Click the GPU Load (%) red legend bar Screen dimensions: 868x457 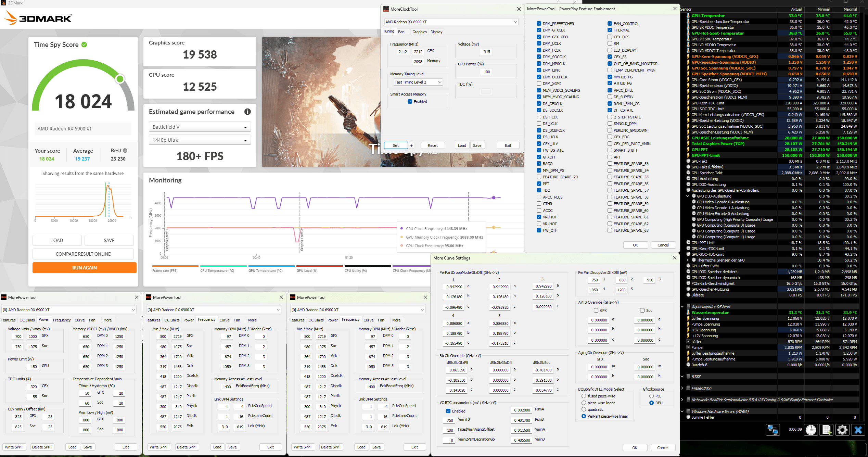click(320, 266)
